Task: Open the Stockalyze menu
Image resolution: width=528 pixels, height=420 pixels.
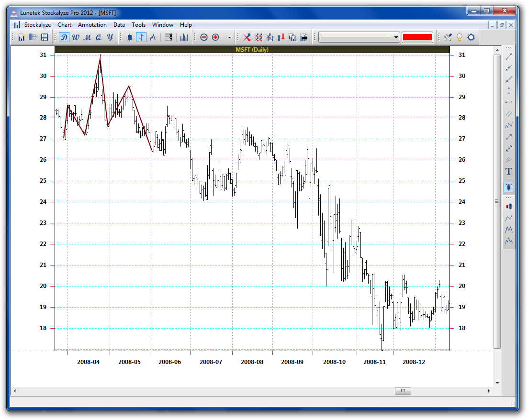Action: (37, 25)
